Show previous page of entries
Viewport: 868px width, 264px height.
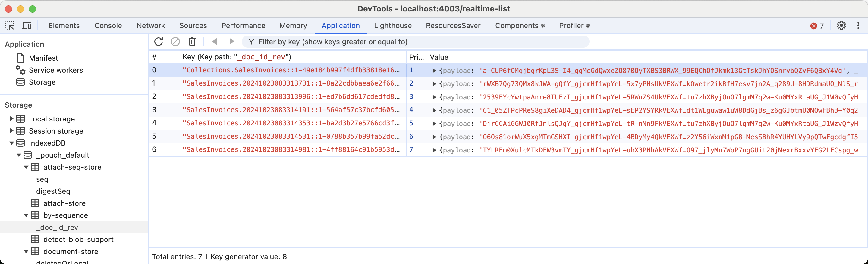(215, 42)
